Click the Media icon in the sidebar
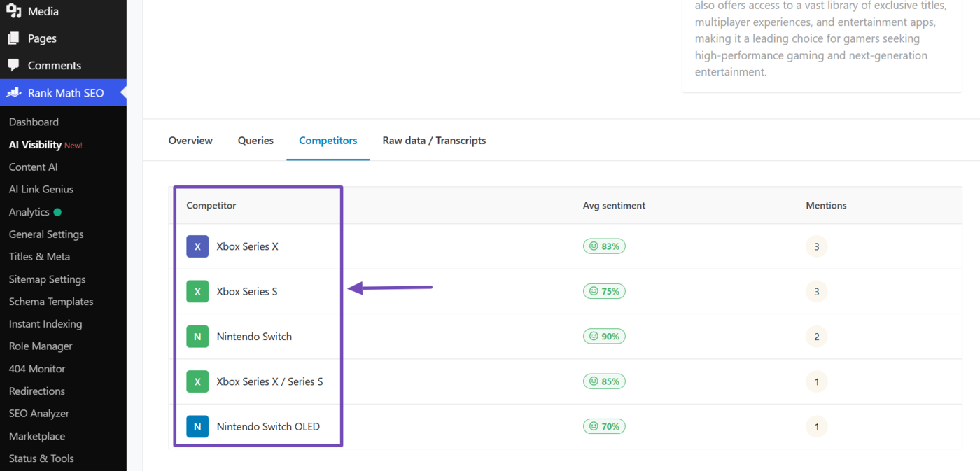The width and height of the screenshot is (980, 471). (x=13, y=11)
